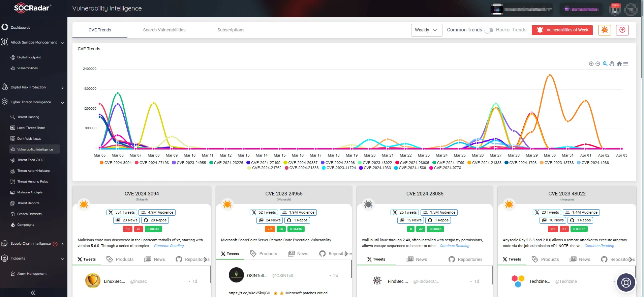Toggle CVE-2024-1086 legend series

pyautogui.click(x=593, y=163)
